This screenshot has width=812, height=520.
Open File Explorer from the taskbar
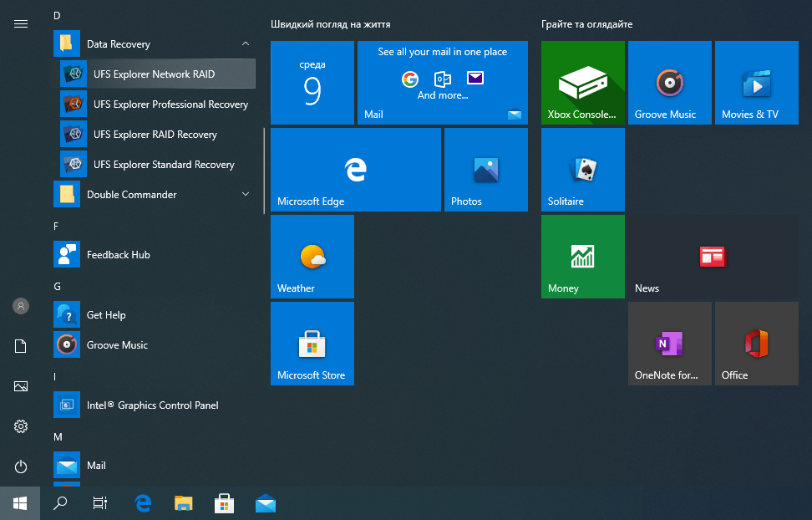(x=183, y=503)
